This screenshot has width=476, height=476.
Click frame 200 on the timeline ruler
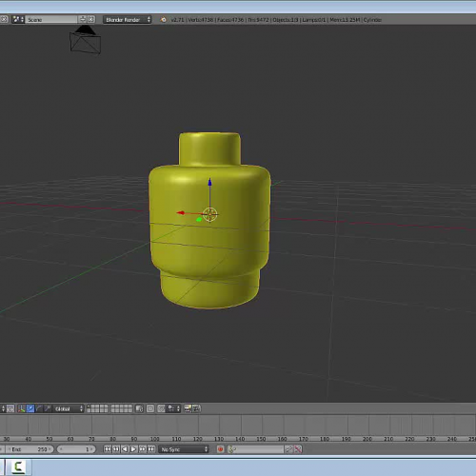pyautogui.click(x=367, y=439)
